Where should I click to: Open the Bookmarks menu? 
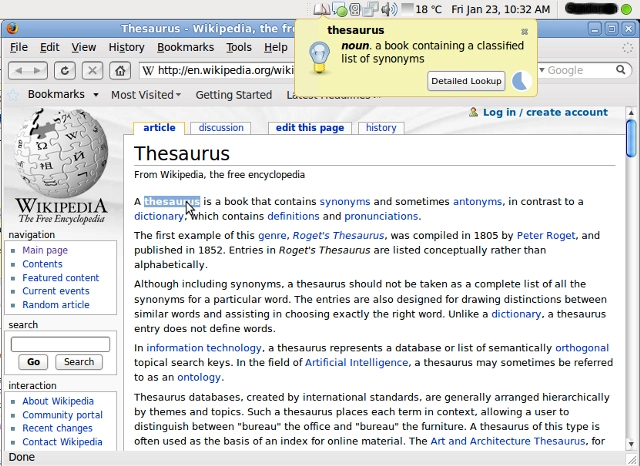coord(186,47)
